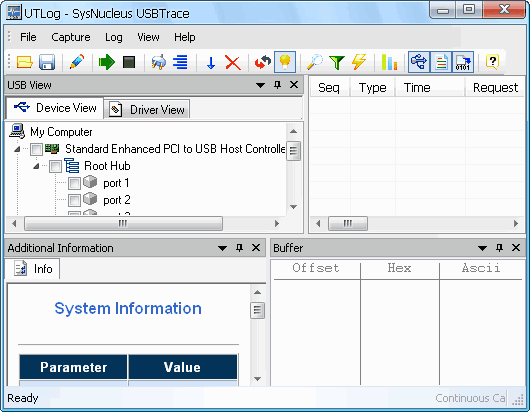
Task: Collapse the Root Hub tree node
Action: (x=36, y=166)
